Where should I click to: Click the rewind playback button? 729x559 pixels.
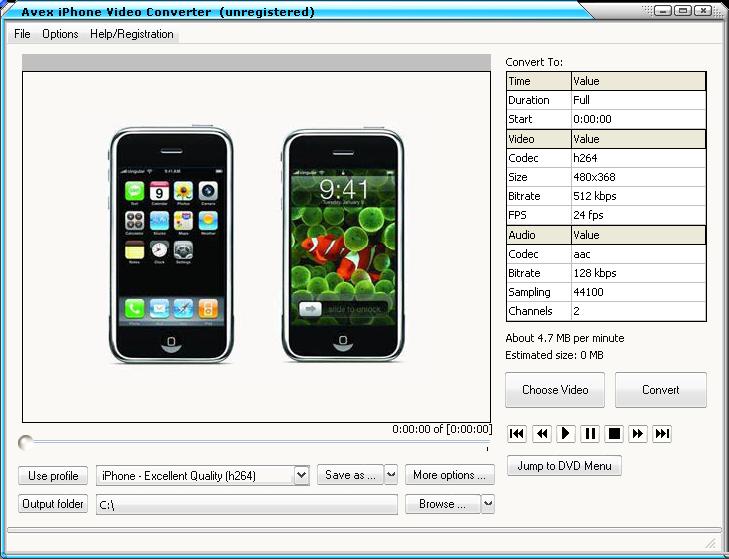click(x=542, y=434)
